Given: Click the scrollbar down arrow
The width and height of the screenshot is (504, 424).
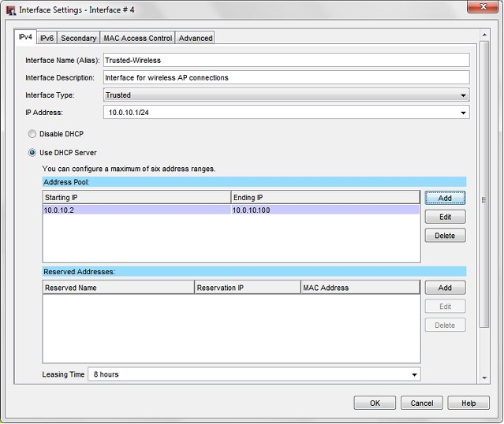Looking at the screenshot, I should point(484,378).
